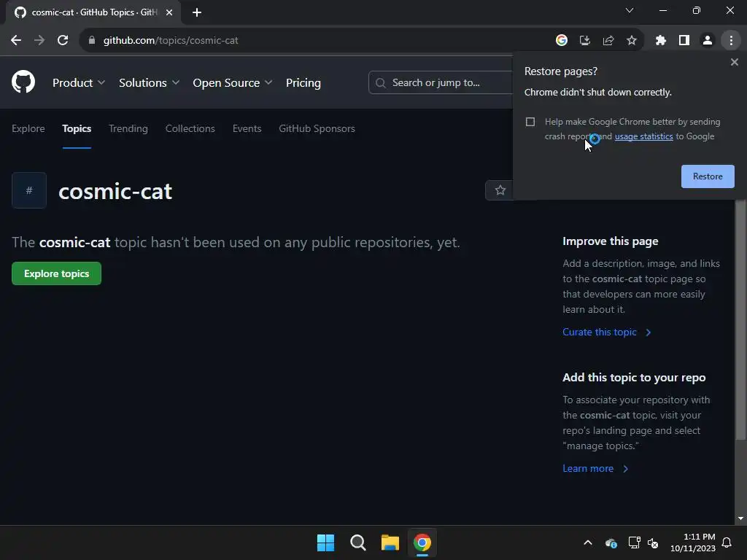The height and width of the screenshot is (560, 747).
Task: Switch to the Explore tab
Action: pyautogui.click(x=28, y=128)
